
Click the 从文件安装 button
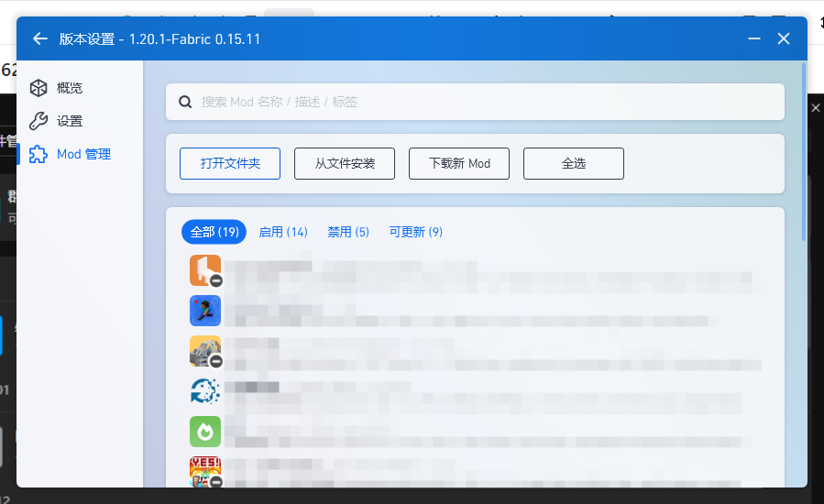[x=344, y=164]
